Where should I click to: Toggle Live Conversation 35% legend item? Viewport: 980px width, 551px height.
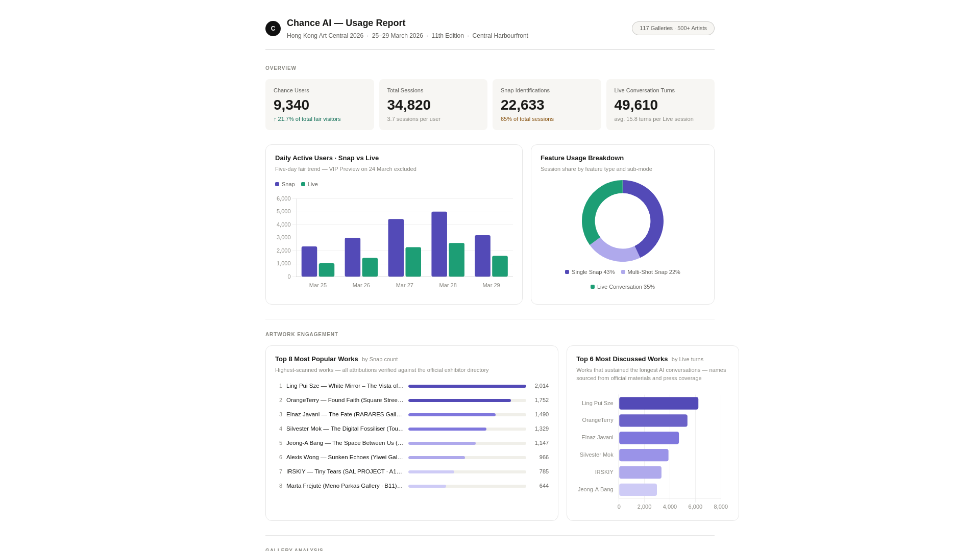click(x=622, y=287)
